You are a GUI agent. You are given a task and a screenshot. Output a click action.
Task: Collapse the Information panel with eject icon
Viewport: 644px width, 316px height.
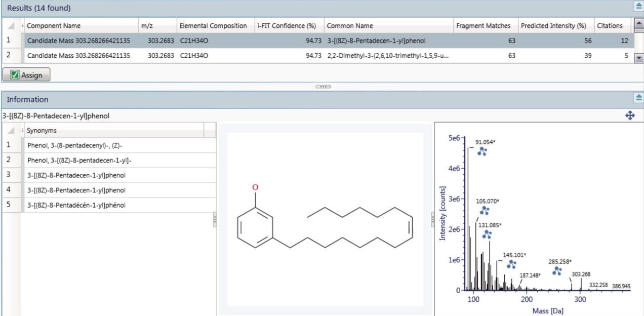tap(638, 98)
